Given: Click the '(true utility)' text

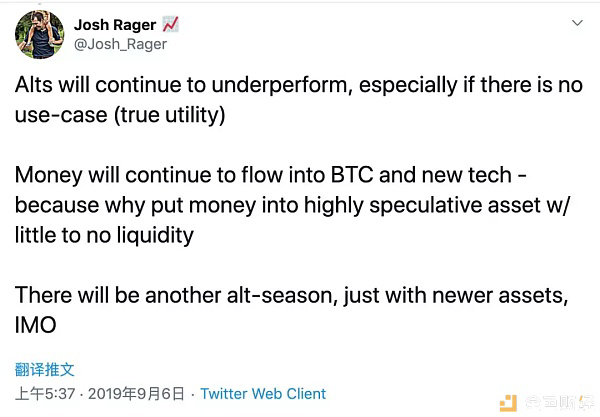Looking at the screenshot, I should click(170, 115).
